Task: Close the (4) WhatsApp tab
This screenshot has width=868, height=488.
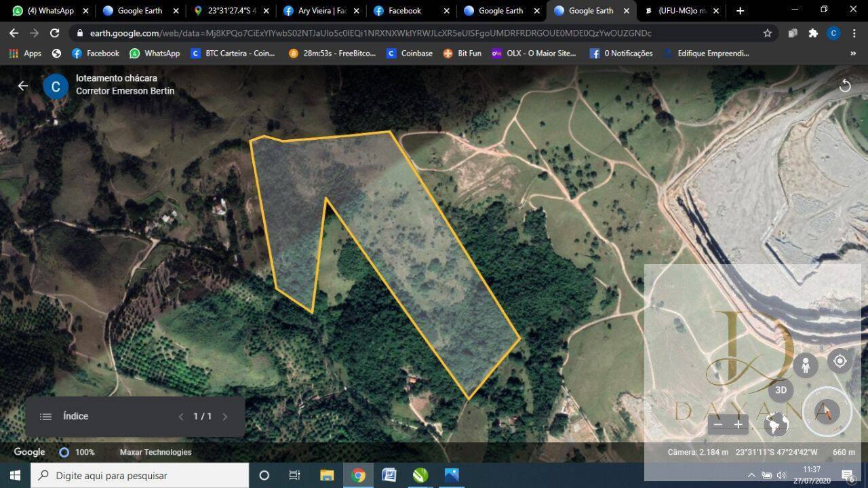Action: point(85,11)
